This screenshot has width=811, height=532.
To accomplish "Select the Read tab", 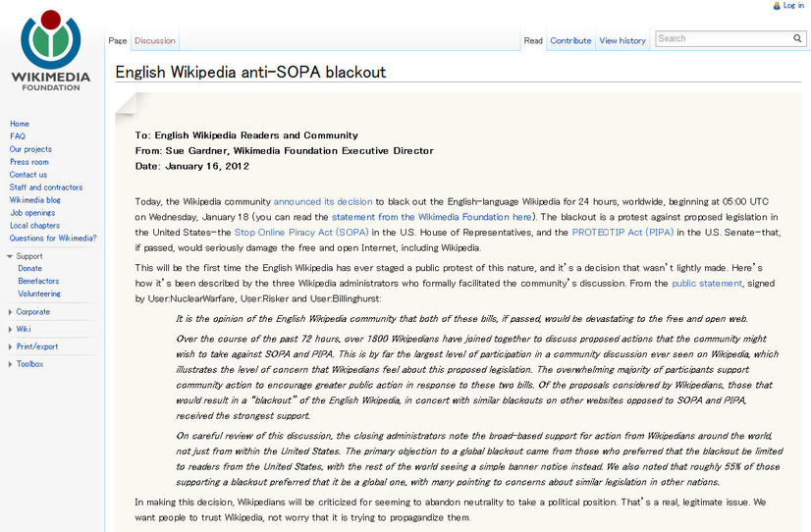I will [533, 40].
